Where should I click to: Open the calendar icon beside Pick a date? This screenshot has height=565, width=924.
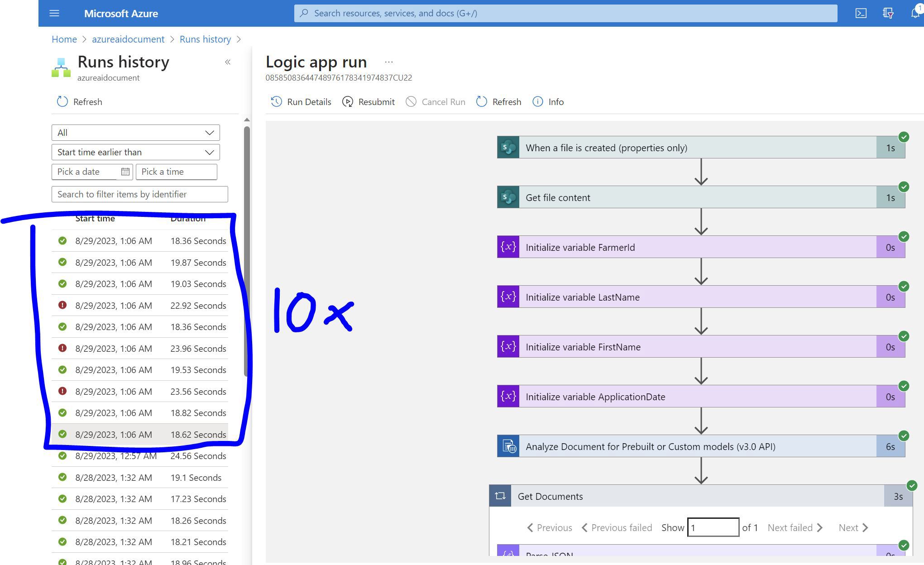click(125, 172)
